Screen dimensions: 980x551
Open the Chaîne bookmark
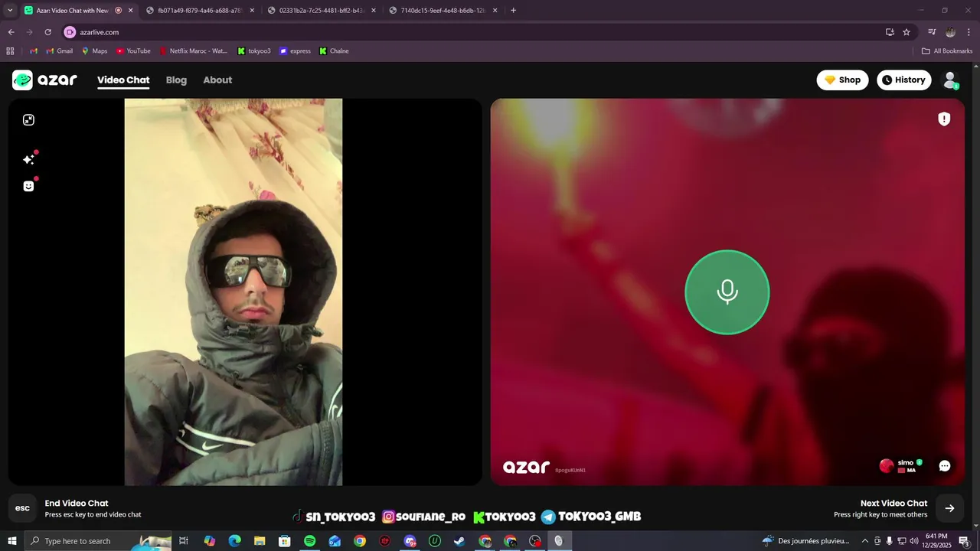coord(334,51)
